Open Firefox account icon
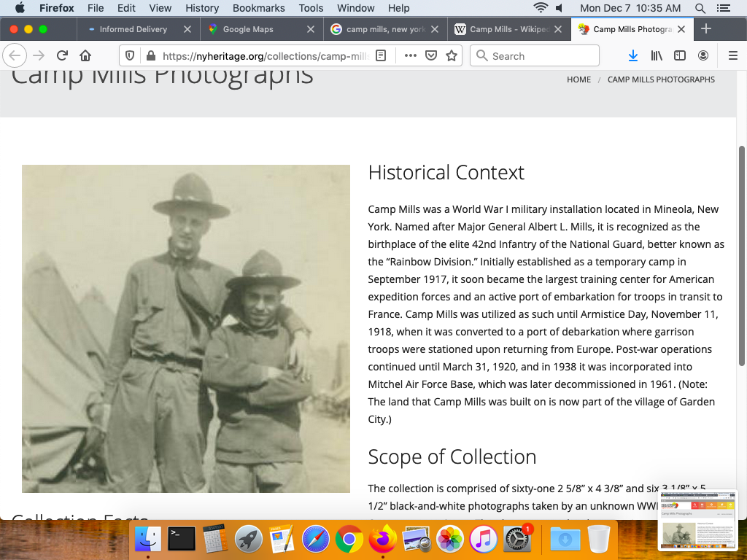This screenshot has height=560, width=747. point(703,55)
